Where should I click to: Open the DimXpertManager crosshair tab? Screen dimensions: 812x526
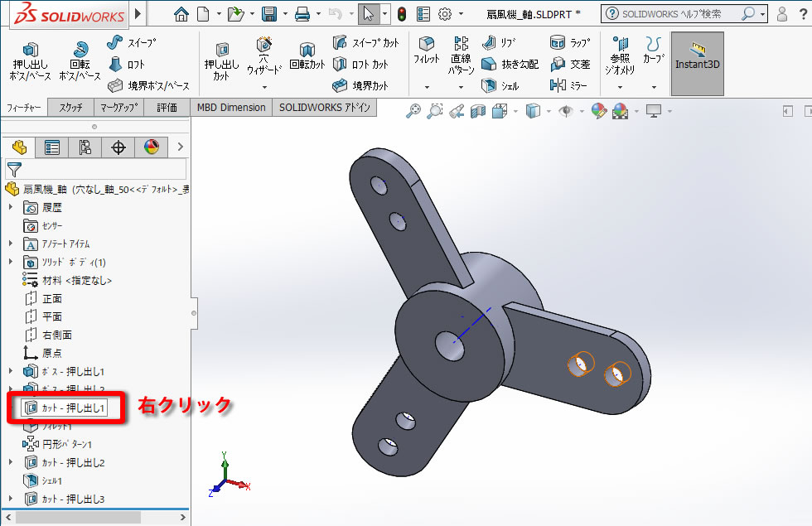click(118, 147)
